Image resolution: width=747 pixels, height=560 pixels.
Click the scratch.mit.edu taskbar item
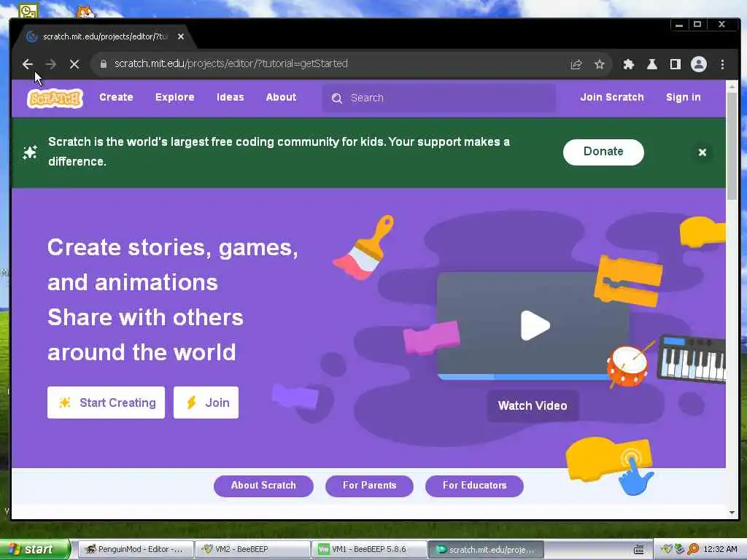(486, 550)
